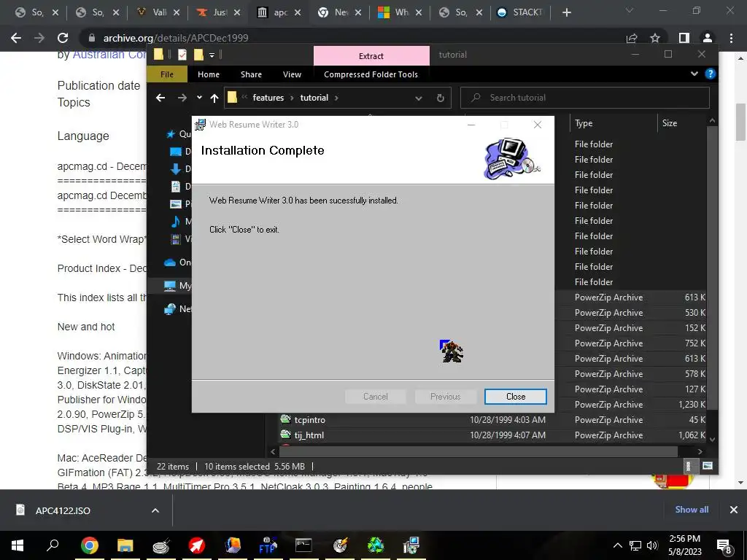The height and width of the screenshot is (560, 747).
Task: Click Close in the Web Resume Writer installer
Action: (516, 397)
